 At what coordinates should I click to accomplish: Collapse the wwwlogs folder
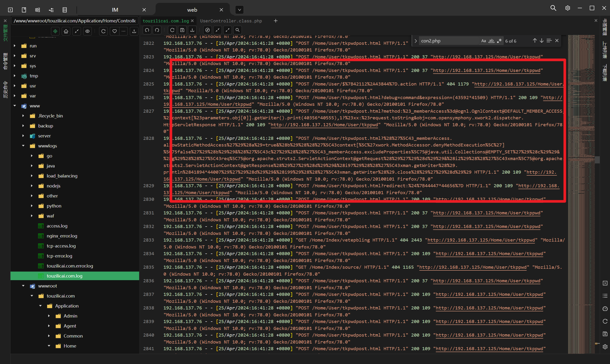coord(23,146)
